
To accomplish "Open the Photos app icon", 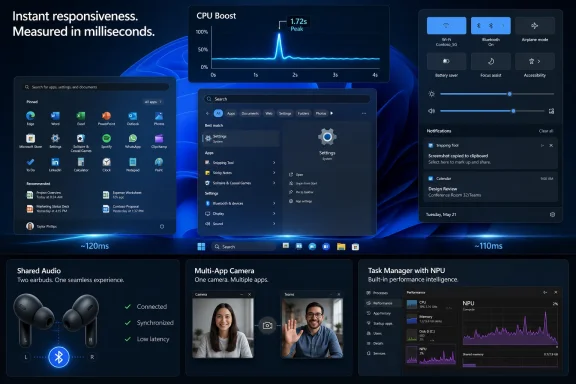I will click(x=159, y=116).
